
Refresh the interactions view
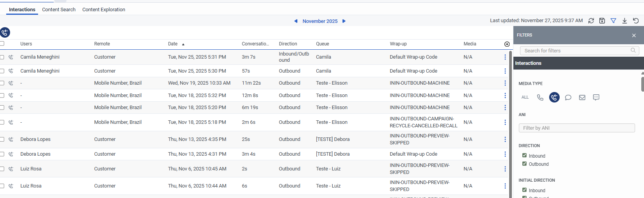click(591, 21)
